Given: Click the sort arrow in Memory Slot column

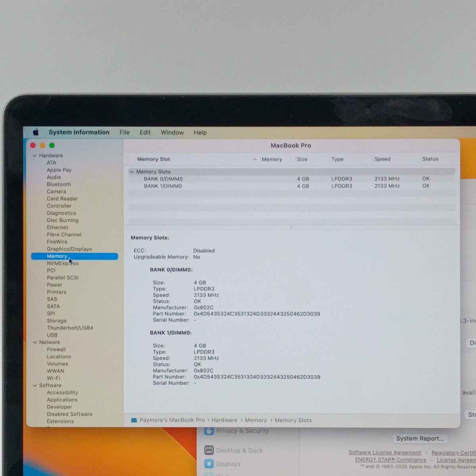Looking at the screenshot, I should [255, 159].
